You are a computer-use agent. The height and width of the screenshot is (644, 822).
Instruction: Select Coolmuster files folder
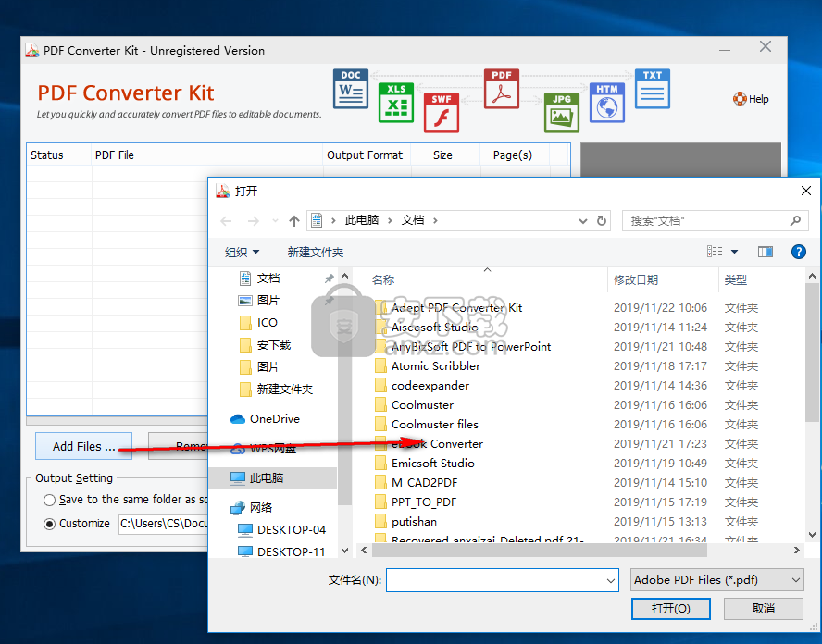tap(434, 425)
